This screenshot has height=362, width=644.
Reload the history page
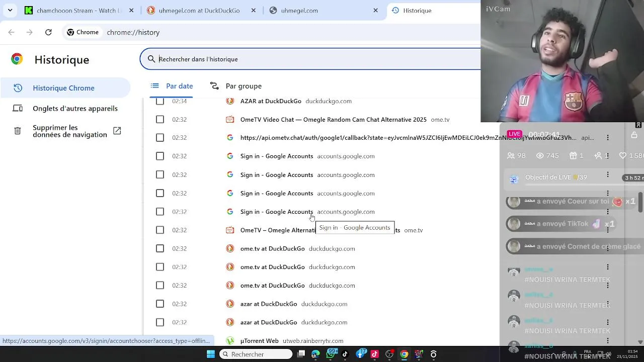[48, 32]
